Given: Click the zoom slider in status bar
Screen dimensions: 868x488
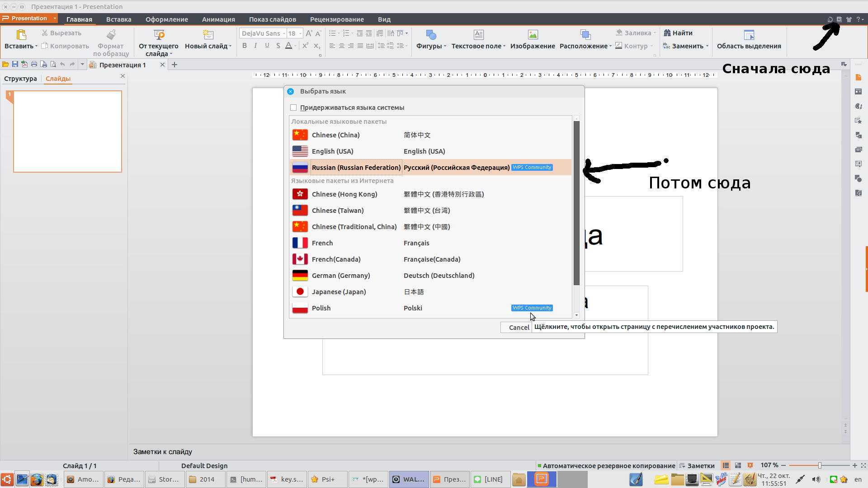Looking at the screenshot, I should pos(819,465).
